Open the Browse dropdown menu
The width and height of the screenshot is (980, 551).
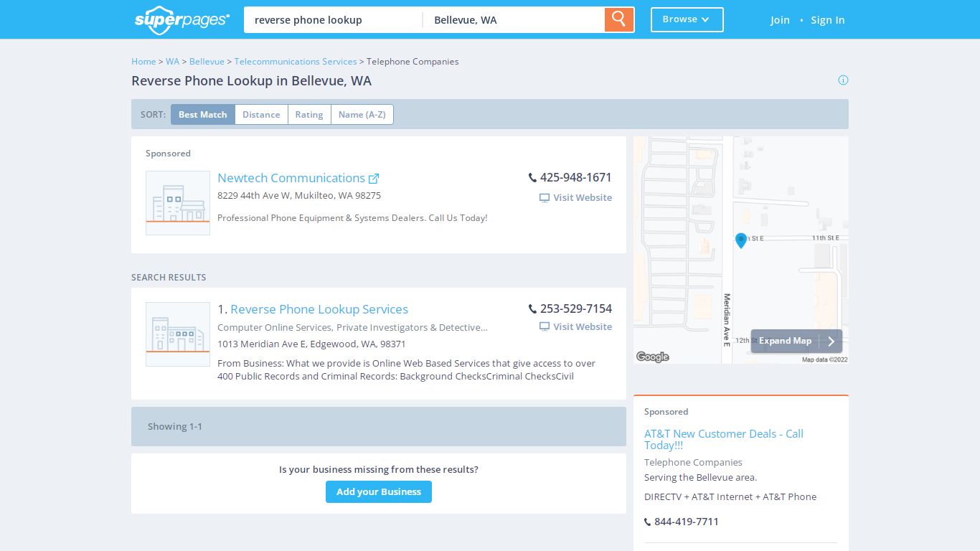point(687,19)
